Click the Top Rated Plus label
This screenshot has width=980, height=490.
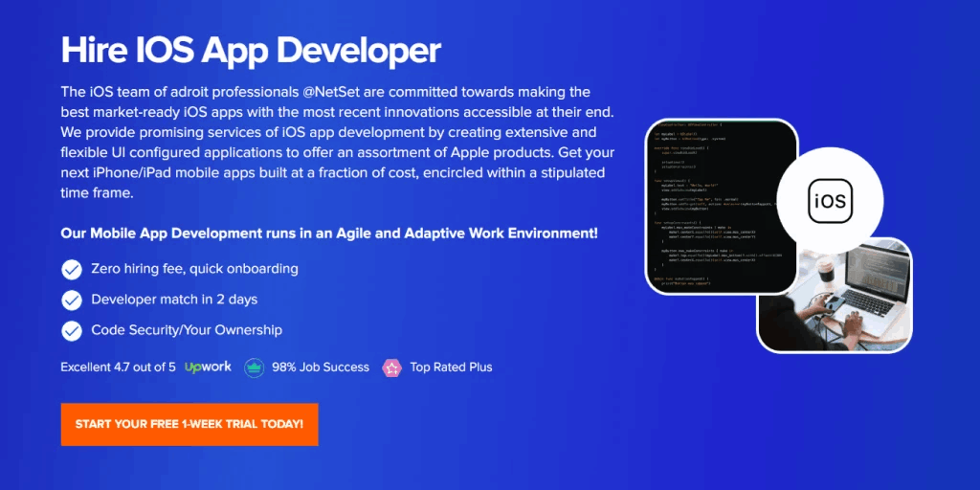pos(452,367)
